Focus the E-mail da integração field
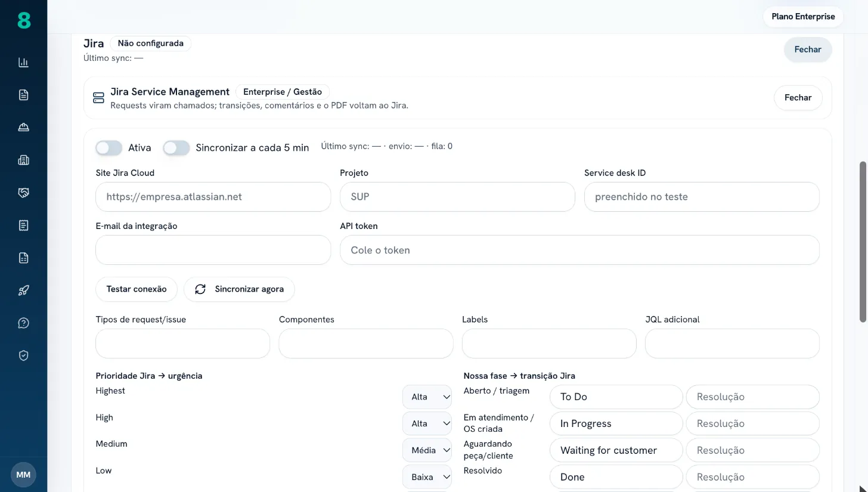This screenshot has width=868, height=492. coord(213,250)
